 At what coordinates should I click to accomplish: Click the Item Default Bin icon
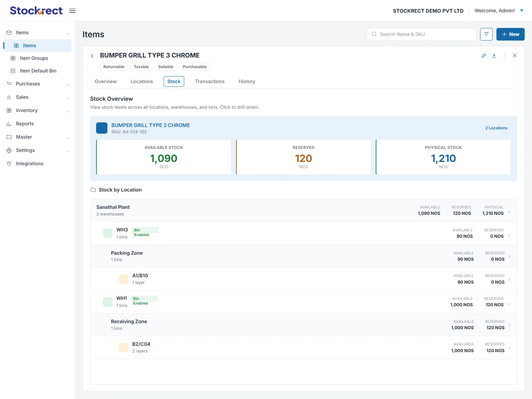[13, 71]
